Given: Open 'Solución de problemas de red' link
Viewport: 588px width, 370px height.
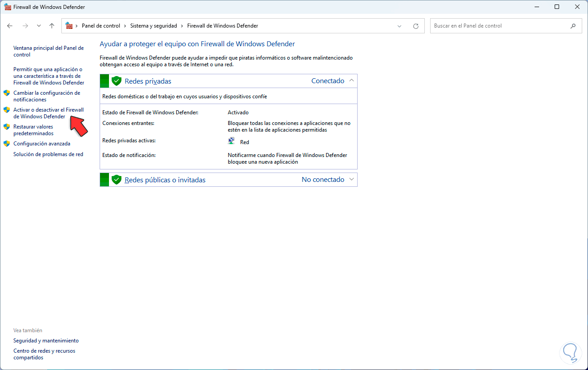Looking at the screenshot, I should 48,154.
